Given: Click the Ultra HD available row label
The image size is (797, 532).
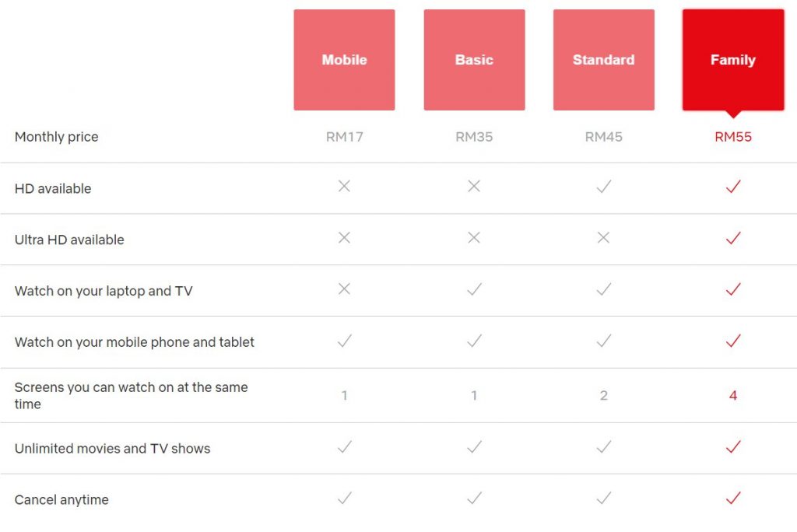Looking at the screenshot, I should coord(69,240).
